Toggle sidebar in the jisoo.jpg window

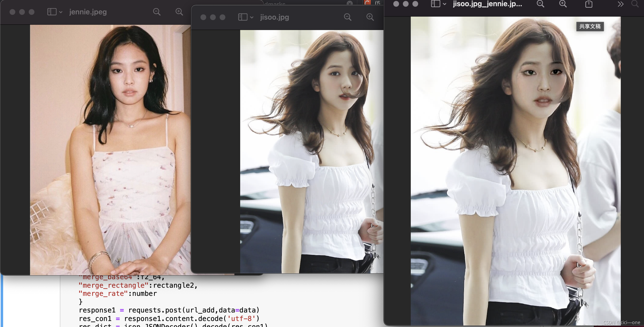pos(243,17)
